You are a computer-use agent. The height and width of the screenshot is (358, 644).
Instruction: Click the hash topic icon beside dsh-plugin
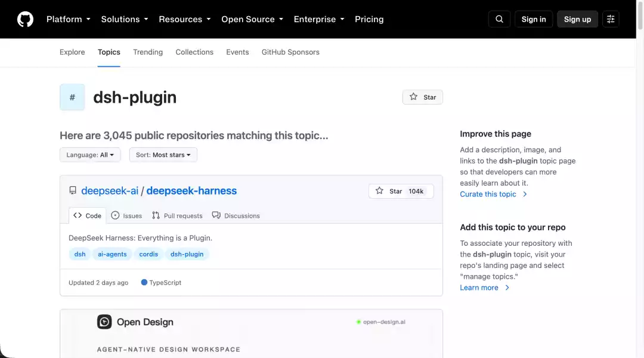click(72, 97)
